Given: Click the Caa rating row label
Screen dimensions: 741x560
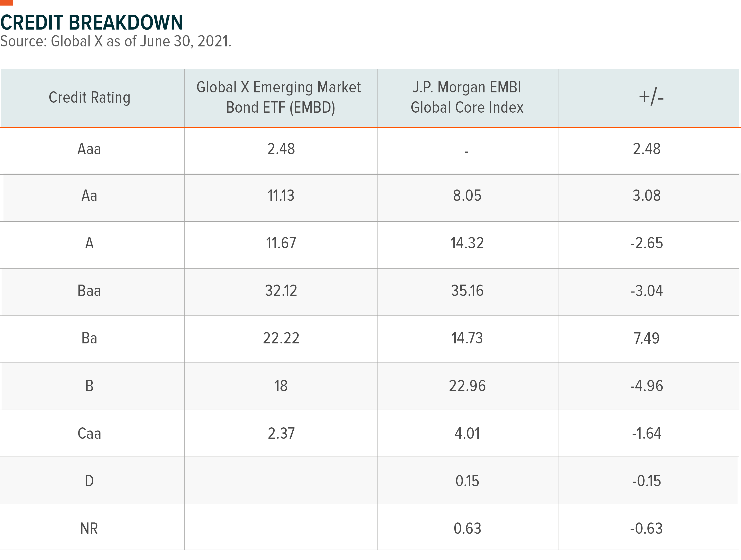Looking at the screenshot, I should [x=89, y=434].
